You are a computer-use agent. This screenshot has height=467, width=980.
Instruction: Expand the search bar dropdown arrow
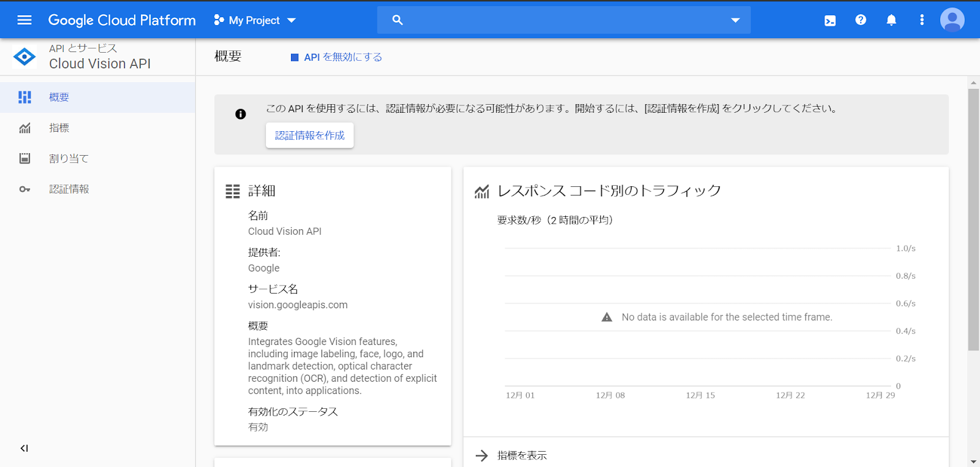point(736,20)
